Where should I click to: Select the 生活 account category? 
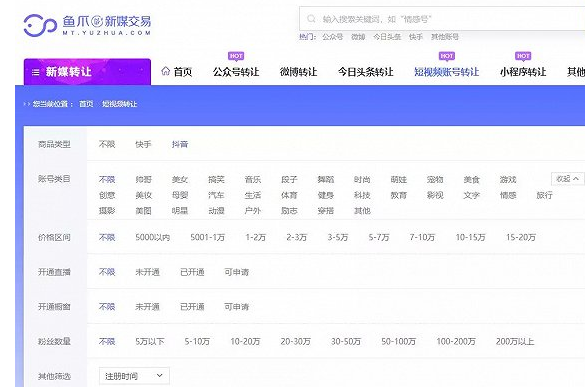[253, 195]
